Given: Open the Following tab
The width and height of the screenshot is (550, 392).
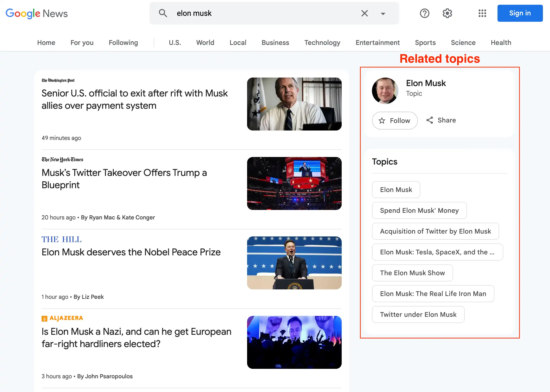Looking at the screenshot, I should coord(123,43).
